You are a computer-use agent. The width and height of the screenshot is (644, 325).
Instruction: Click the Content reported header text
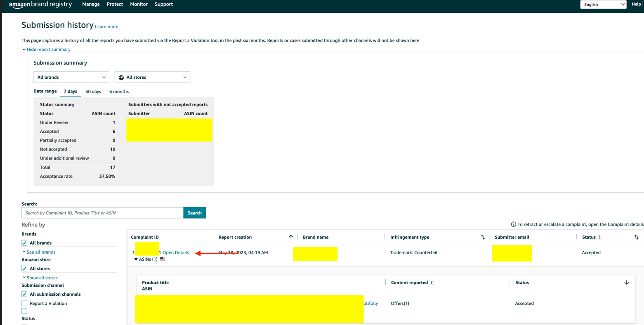point(409,283)
